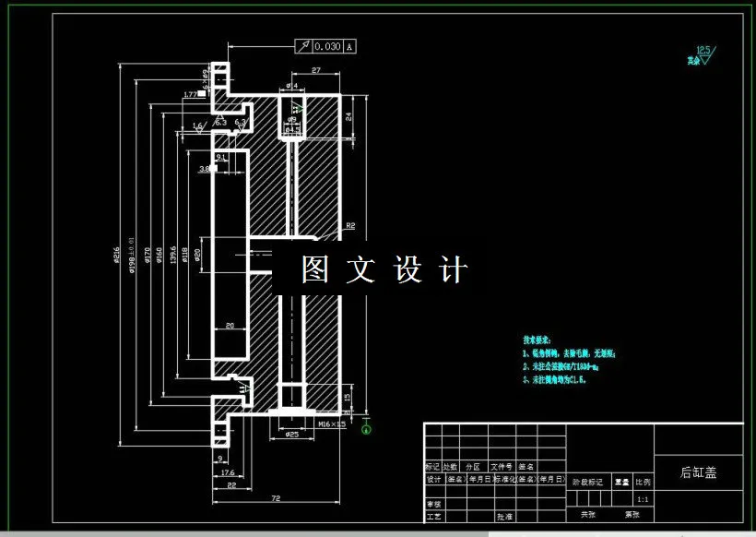The width and height of the screenshot is (756, 537).
Task: Select the 阶段标记 title block cell
Action: [x=590, y=481]
